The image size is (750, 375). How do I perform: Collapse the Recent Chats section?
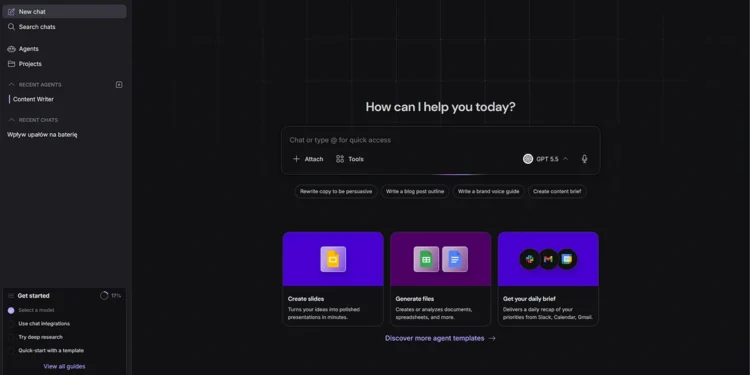click(11, 120)
